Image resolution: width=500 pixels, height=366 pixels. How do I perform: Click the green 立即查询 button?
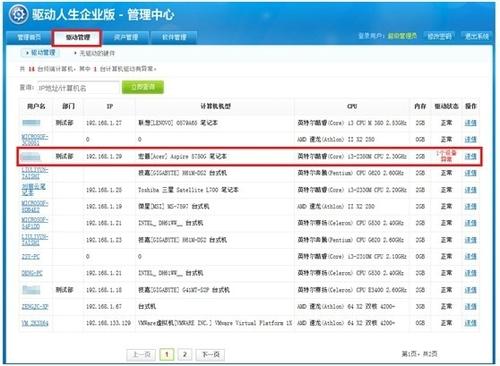[143, 87]
